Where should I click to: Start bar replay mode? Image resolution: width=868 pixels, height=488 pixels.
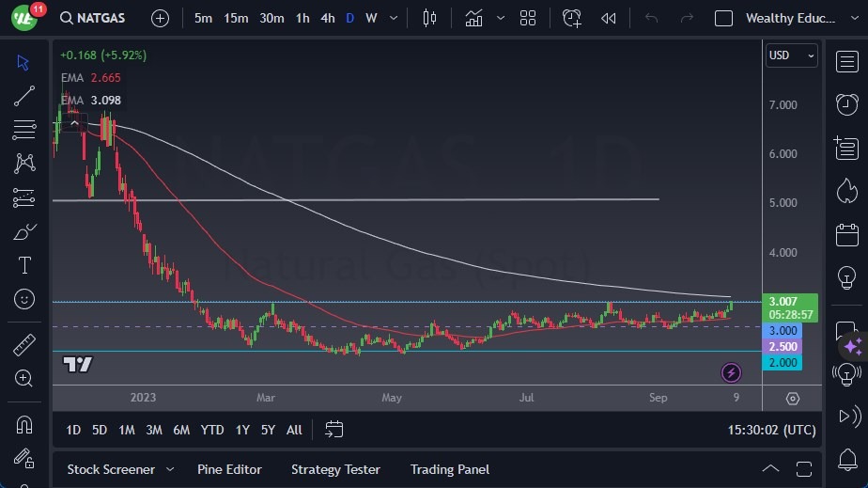click(x=609, y=18)
